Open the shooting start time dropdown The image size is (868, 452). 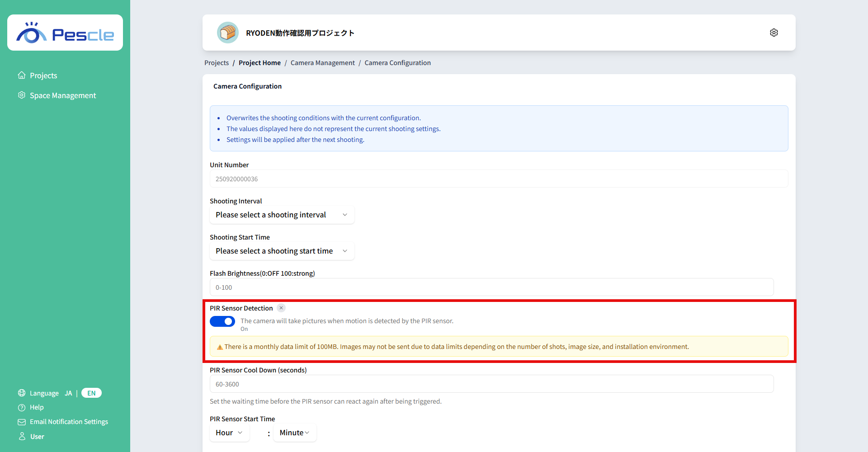(x=282, y=251)
